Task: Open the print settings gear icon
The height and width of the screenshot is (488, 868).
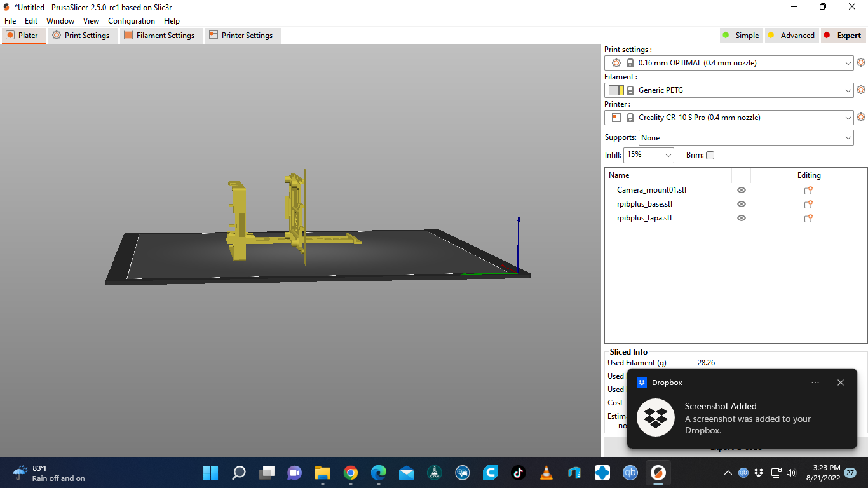Action: click(x=861, y=62)
